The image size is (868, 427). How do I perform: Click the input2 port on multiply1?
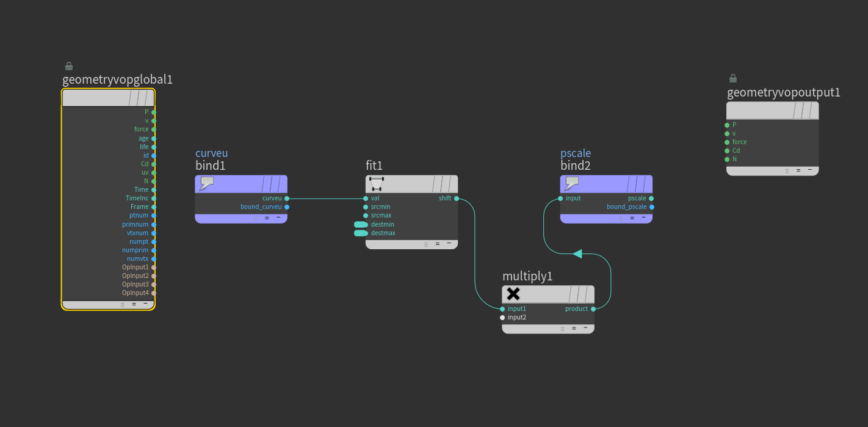[x=502, y=318]
